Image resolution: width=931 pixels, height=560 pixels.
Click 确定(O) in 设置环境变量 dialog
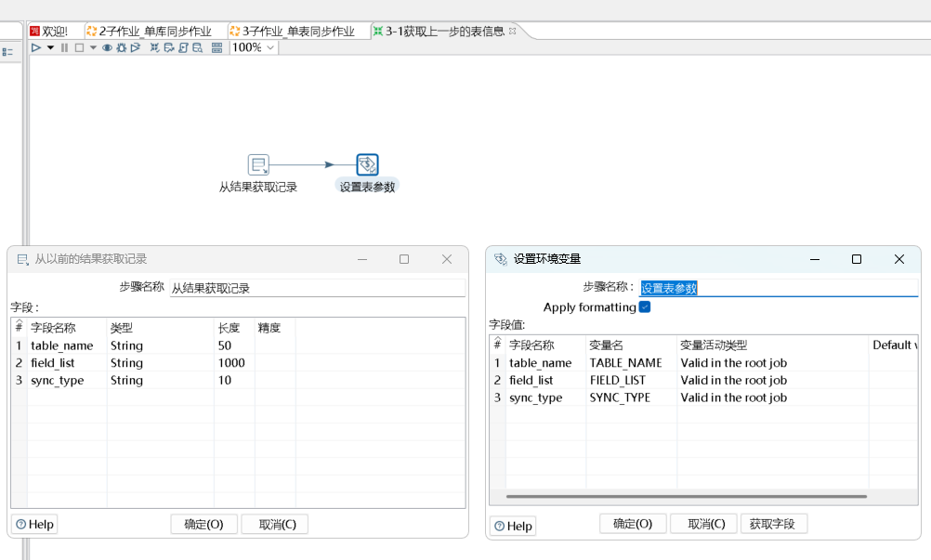[x=633, y=524]
